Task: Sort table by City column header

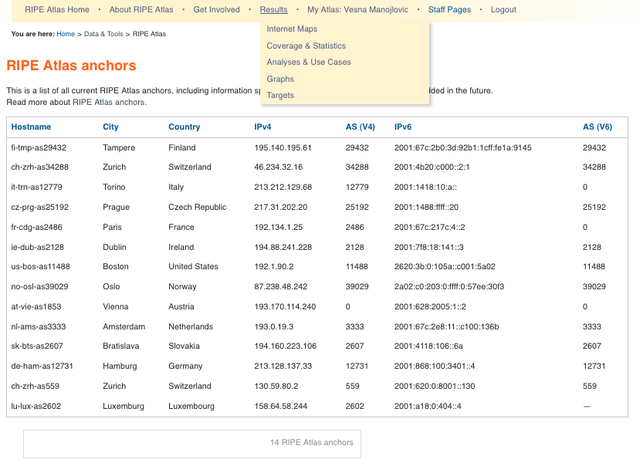Action: coord(111,127)
